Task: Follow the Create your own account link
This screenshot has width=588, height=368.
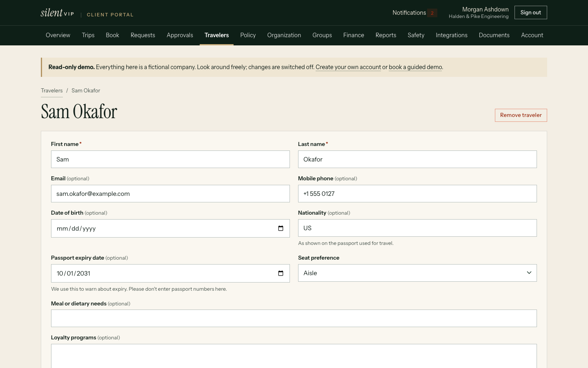Action: (x=348, y=67)
